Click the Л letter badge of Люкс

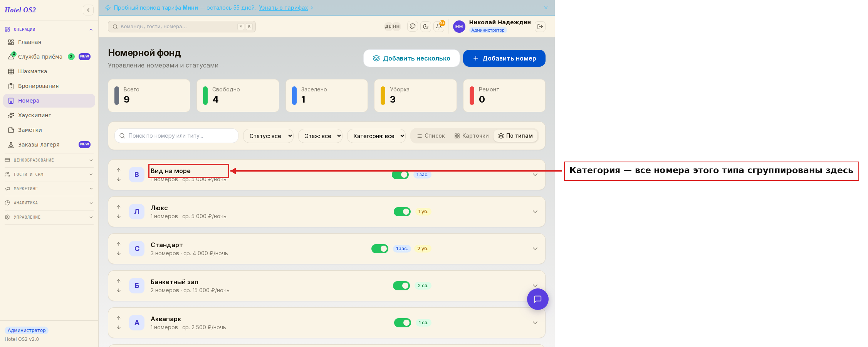137,212
